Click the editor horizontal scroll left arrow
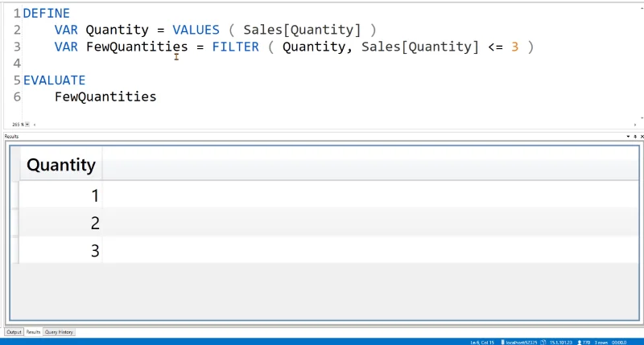 tap(35, 125)
